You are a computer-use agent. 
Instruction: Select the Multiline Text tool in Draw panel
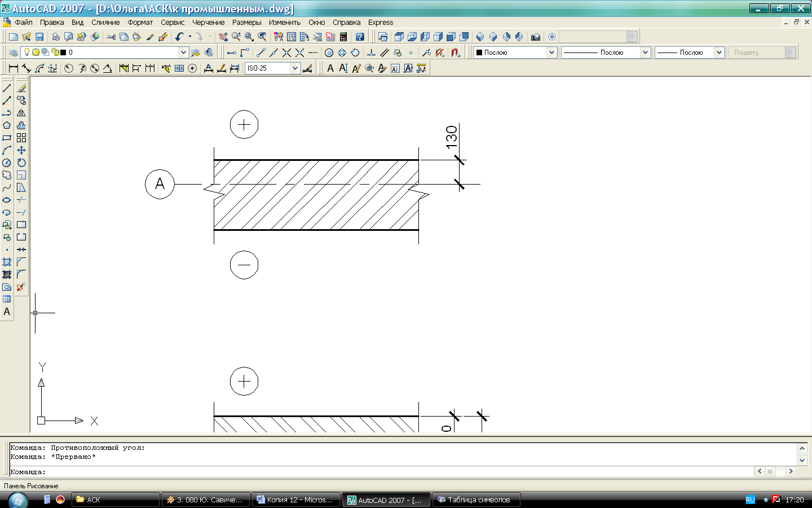click(7, 312)
